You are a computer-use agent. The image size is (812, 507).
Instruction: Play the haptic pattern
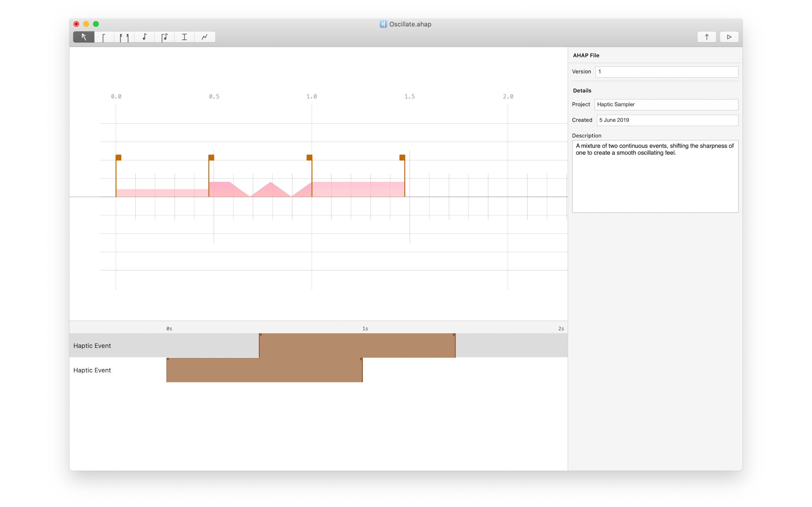[729, 37]
